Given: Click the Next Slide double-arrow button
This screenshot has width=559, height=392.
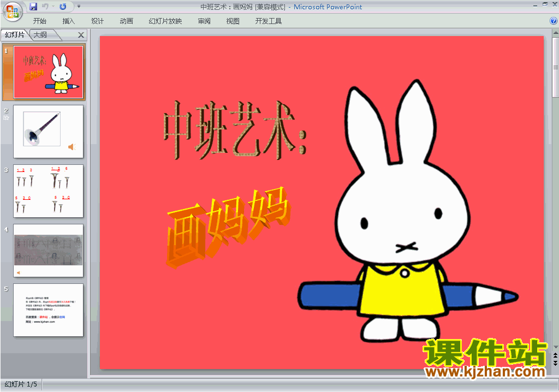Looking at the screenshot, I should click(x=555, y=363).
